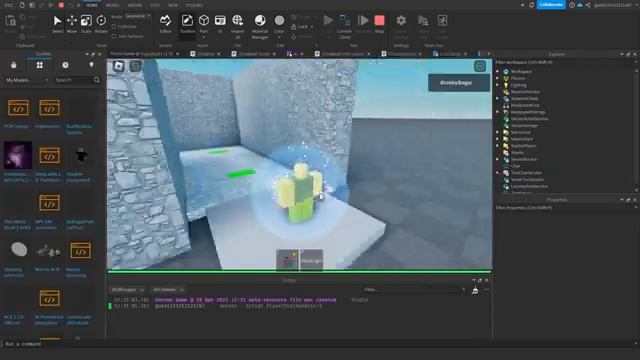The image size is (640, 360).
Task: Switch Current Client view
Action: [344, 26]
